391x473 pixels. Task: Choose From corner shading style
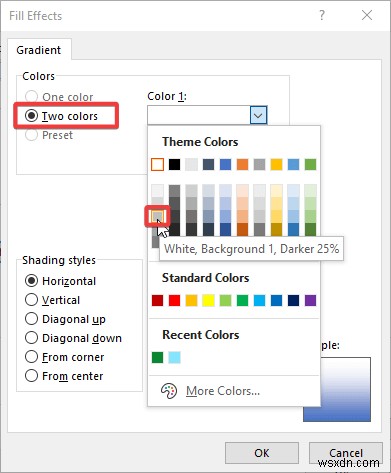point(31,357)
